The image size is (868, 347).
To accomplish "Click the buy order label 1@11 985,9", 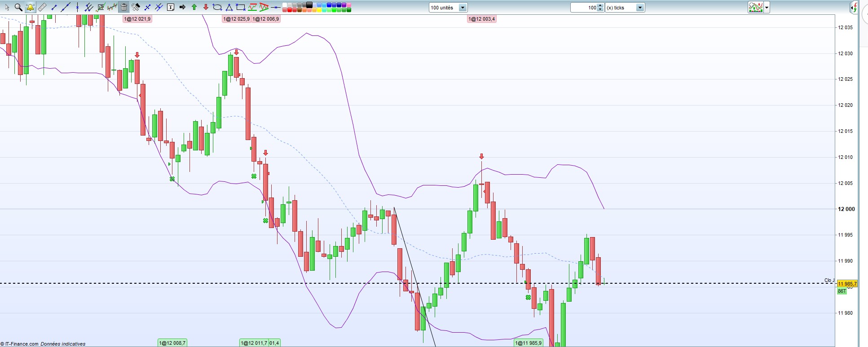I will (x=529, y=343).
